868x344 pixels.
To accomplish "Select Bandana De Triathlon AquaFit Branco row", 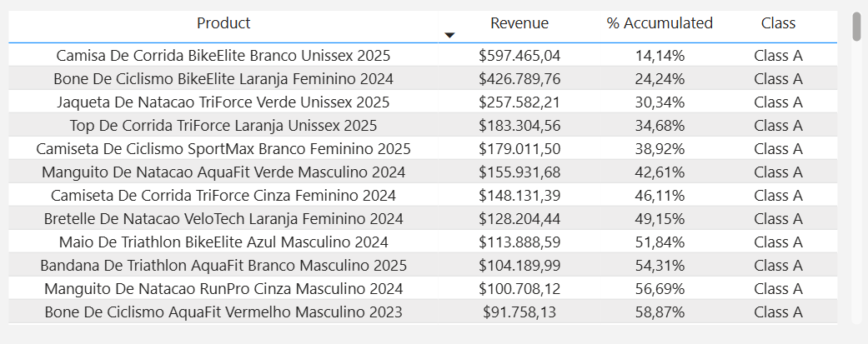I will click(223, 266).
